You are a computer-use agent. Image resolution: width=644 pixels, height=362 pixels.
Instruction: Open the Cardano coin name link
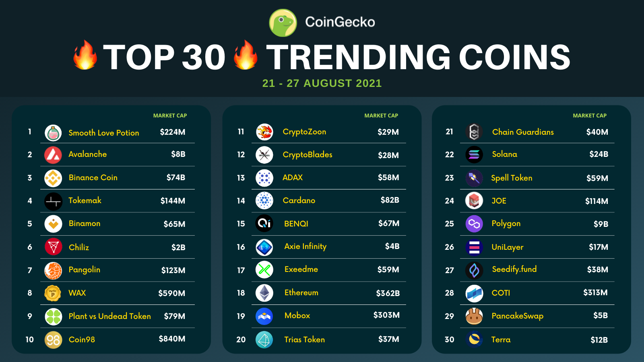click(299, 200)
